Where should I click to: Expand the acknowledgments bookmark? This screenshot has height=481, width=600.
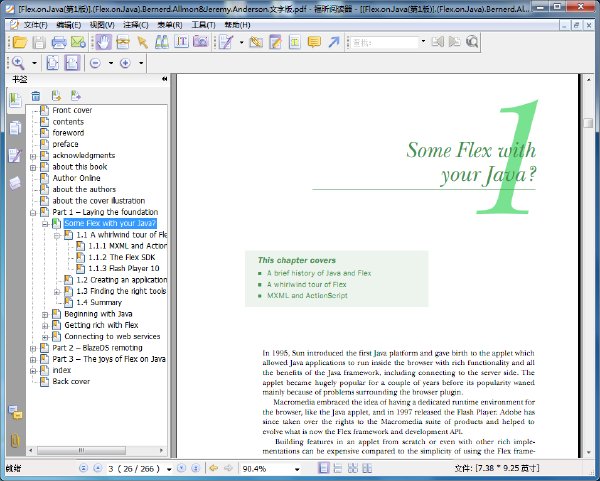tap(33, 156)
